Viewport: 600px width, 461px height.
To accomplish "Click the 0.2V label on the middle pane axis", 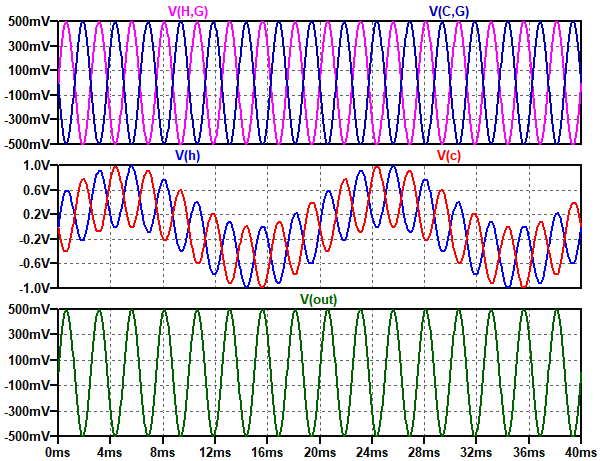I will tap(35, 215).
